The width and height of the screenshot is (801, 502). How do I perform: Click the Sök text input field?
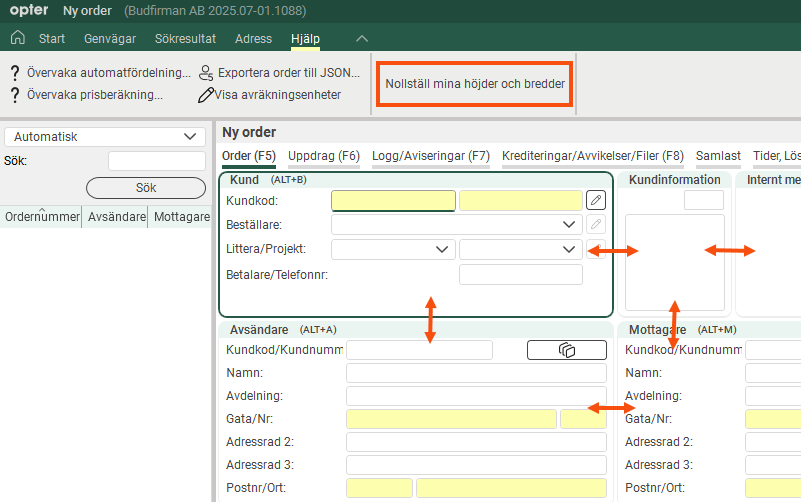tap(156, 161)
